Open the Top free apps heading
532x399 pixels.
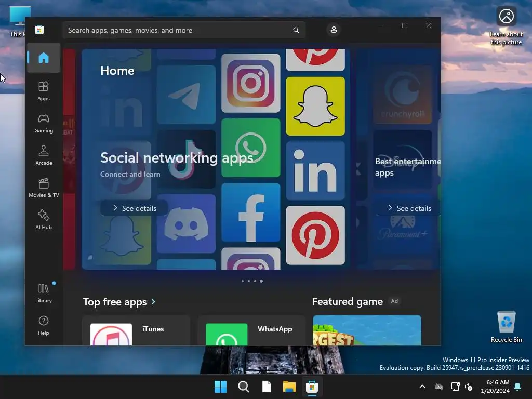click(x=115, y=302)
